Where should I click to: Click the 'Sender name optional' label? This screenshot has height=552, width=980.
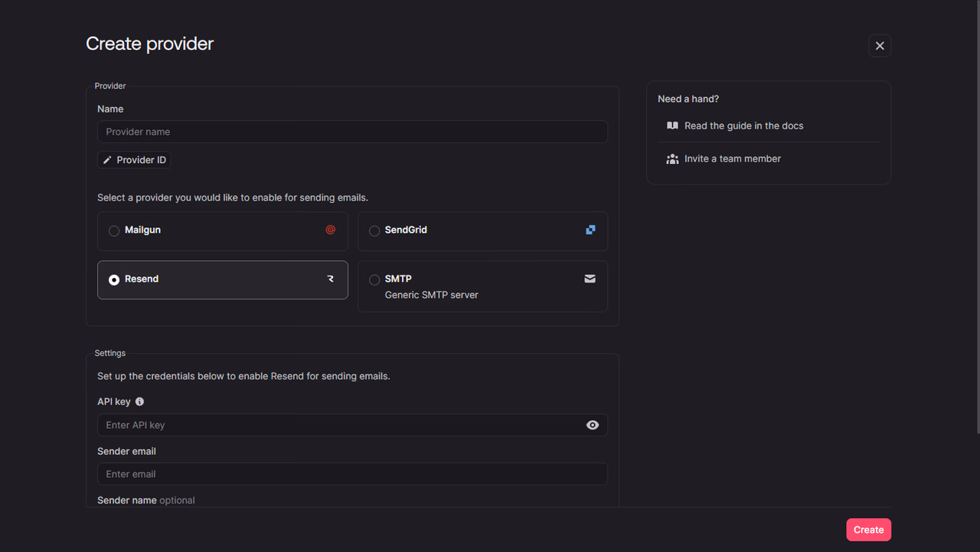146,501
